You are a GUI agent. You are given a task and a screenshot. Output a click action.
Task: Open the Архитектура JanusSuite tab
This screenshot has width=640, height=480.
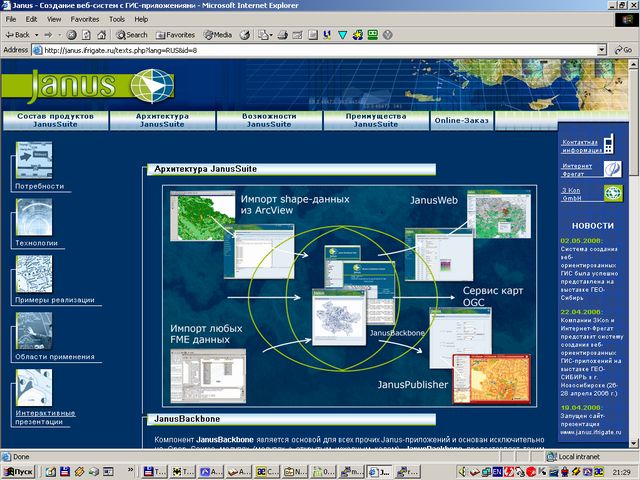pos(162,120)
